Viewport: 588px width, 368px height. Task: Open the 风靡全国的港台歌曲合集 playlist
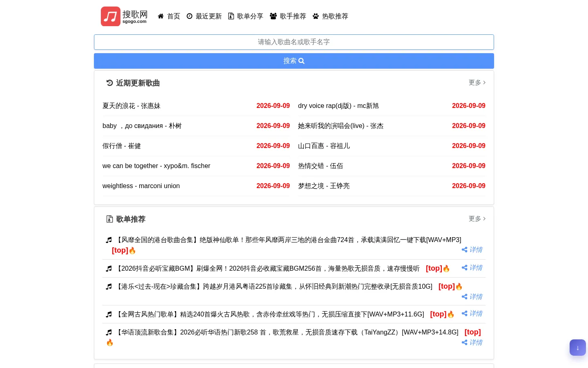(x=288, y=240)
